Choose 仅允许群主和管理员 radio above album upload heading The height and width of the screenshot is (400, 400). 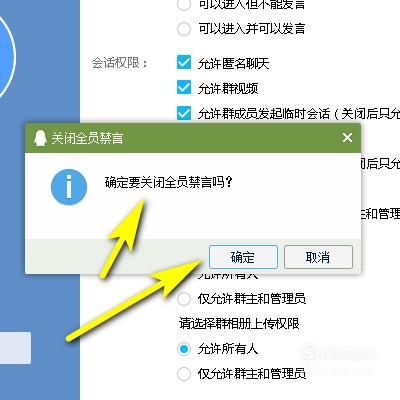(184, 299)
